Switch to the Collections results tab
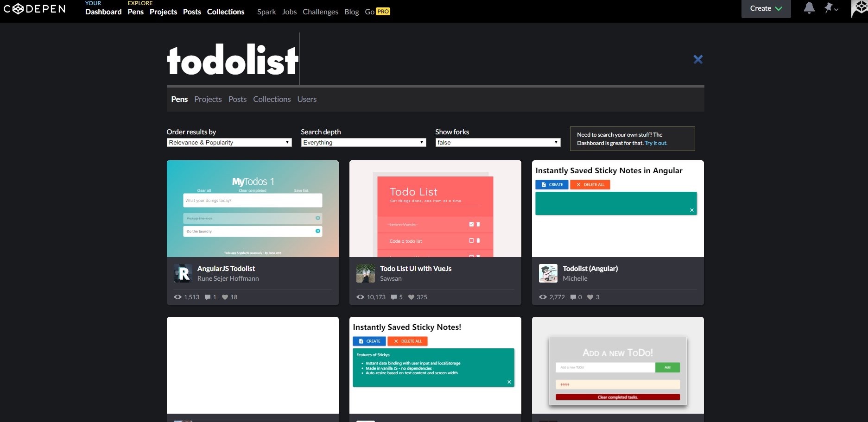 (x=272, y=99)
